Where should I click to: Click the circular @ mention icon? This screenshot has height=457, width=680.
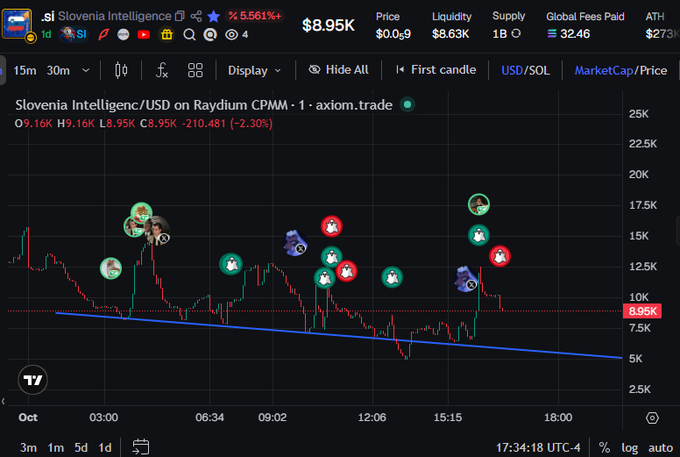(x=210, y=35)
